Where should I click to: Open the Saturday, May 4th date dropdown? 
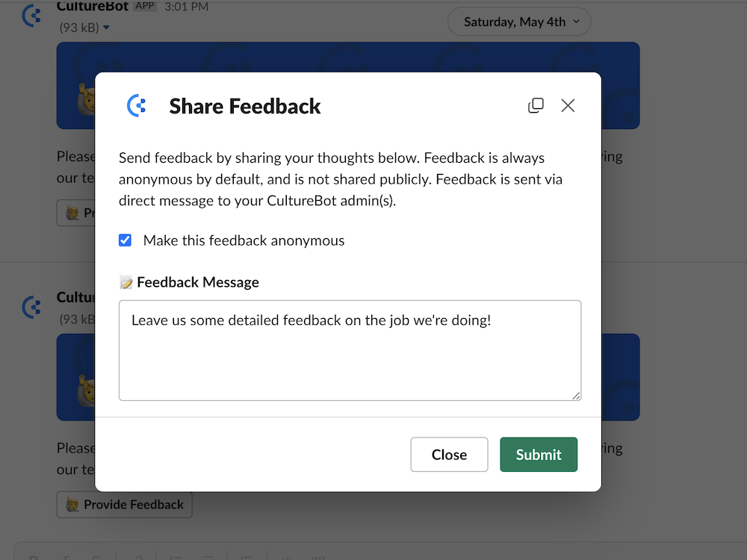tap(519, 22)
